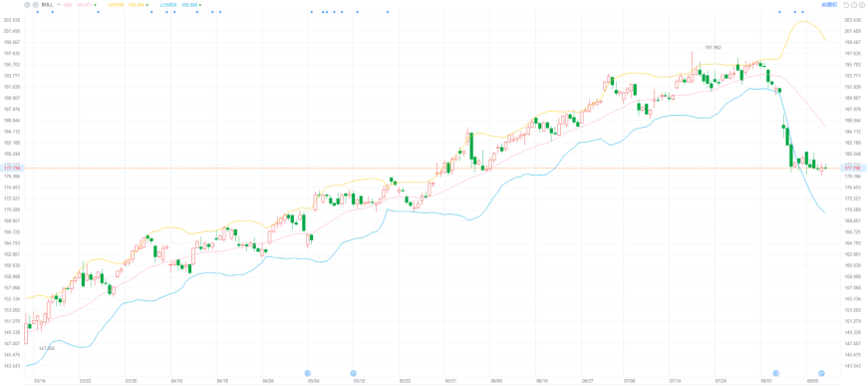Open BOLL indicator settings gear icon
This screenshot has width=868, height=386.
point(27,4)
